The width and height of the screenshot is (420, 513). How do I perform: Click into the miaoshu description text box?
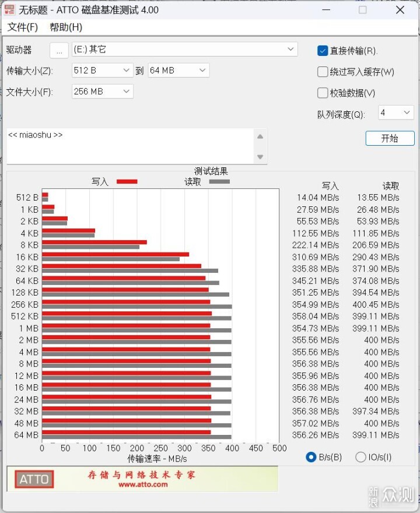tap(130, 146)
